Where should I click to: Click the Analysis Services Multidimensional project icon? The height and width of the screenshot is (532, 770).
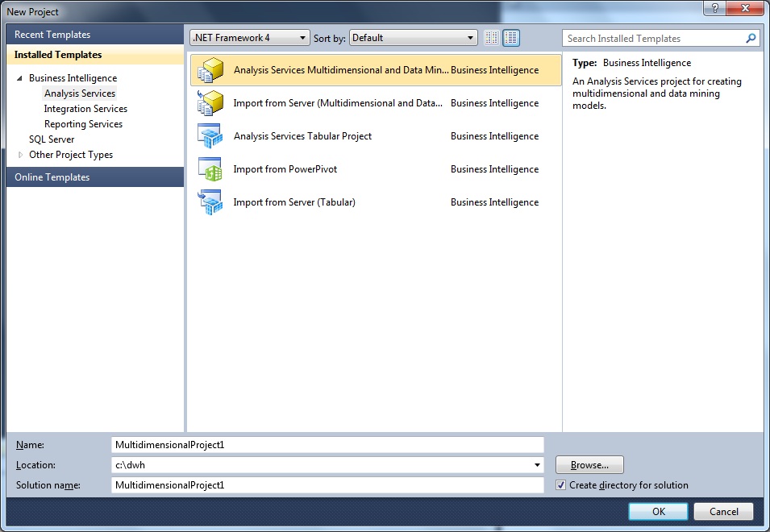210,70
